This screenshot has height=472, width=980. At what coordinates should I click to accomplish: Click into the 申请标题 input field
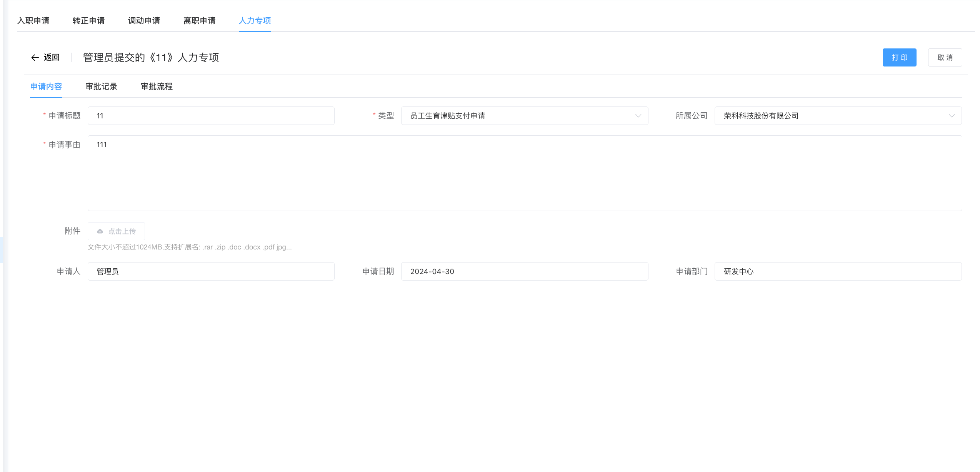pyautogui.click(x=211, y=116)
